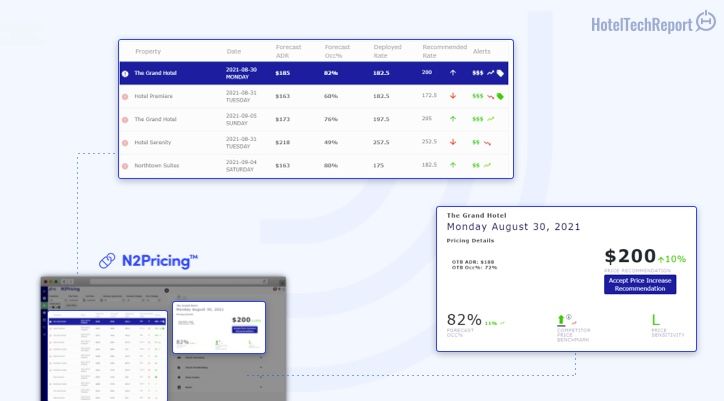Click the Forecast ADR column header
Screen dimensions: 724x401
point(288,51)
